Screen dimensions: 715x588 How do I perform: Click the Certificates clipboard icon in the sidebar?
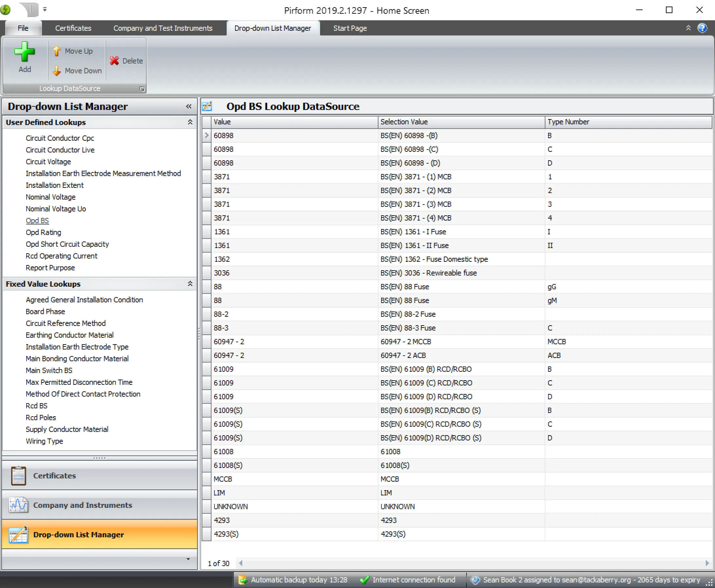pyautogui.click(x=18, y=475)
